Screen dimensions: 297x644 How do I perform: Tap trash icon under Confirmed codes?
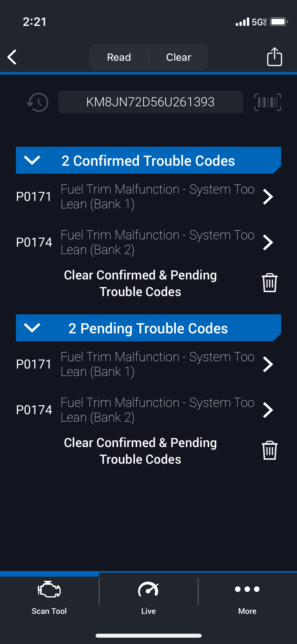pyautogui.click(x=269, y=283)
